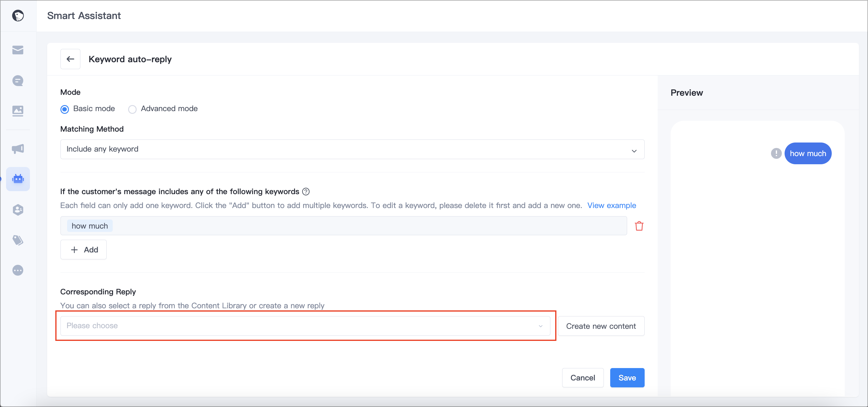
Task: Click the 'Corresponding Reply' label
Action: tap(98, 292)
